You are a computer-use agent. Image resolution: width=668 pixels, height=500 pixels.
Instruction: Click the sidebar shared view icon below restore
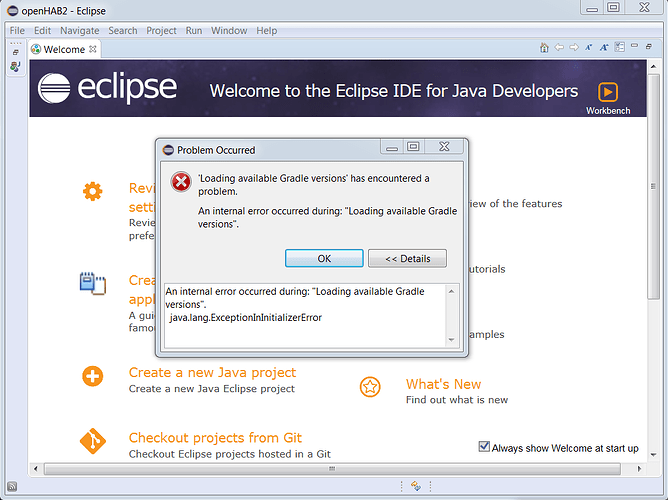[x=15, y=66]
